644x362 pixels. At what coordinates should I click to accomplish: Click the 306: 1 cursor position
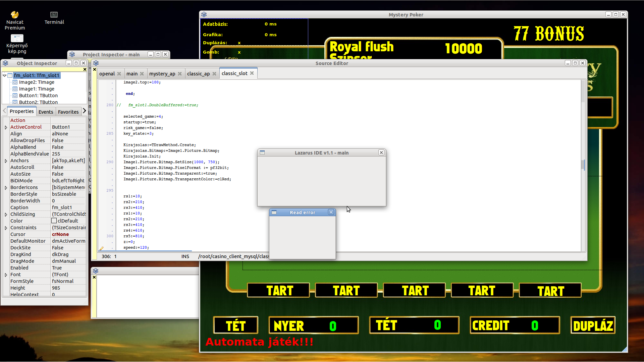click(109, 256)
